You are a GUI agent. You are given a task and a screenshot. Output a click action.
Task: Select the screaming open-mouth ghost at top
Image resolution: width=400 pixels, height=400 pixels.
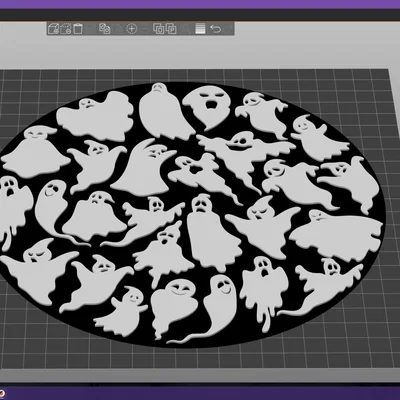[x=207, y=107]
